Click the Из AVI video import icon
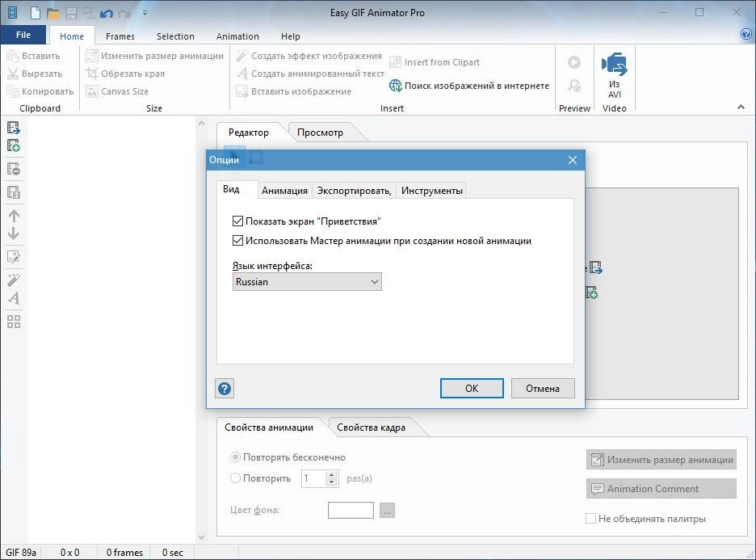Image resolution: width=756 pixels, height=560 pixels. tap(614, 75)
